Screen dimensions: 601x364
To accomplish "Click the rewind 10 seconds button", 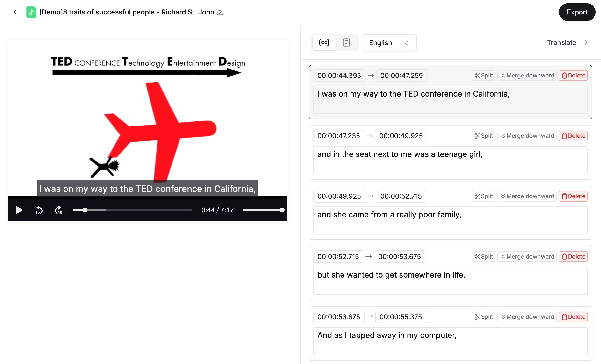I will coord(38,210).
